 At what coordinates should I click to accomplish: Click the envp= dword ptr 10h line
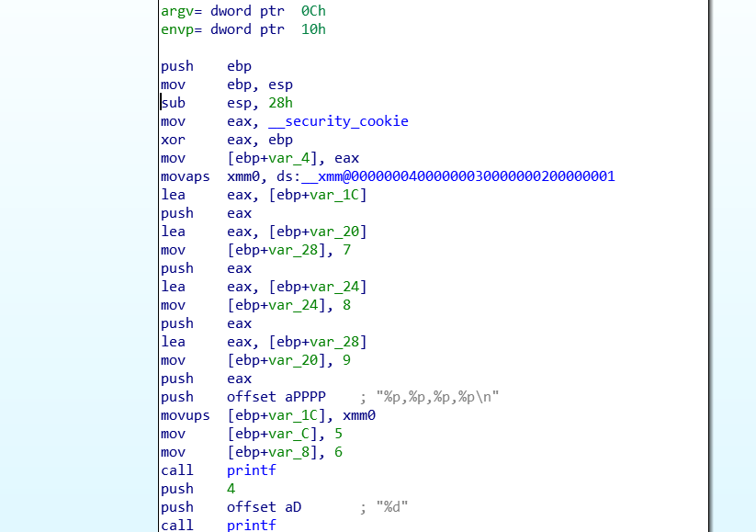tap(243, 29)
